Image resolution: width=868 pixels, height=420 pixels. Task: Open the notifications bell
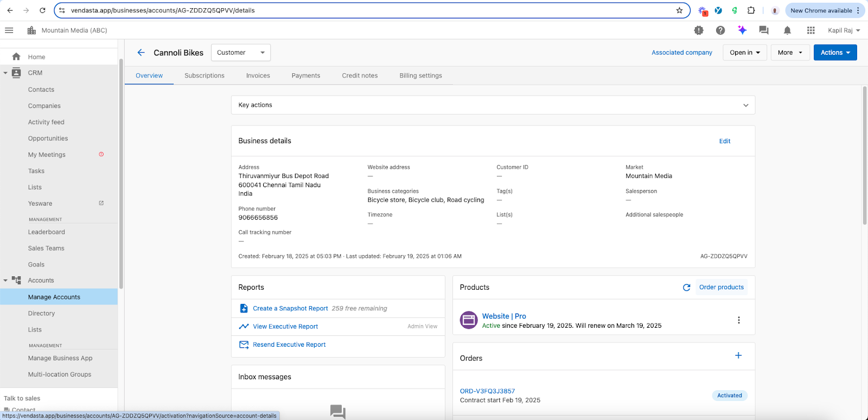pos(787,30)
